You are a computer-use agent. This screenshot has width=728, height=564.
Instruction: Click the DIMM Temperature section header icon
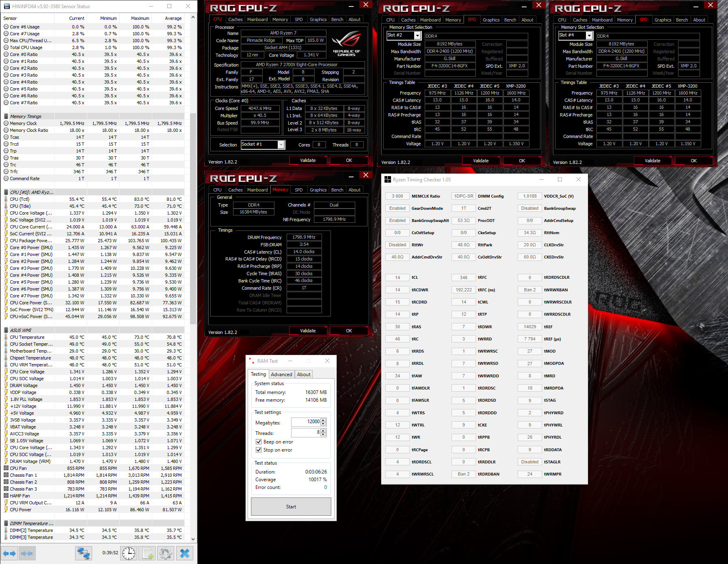6,523
